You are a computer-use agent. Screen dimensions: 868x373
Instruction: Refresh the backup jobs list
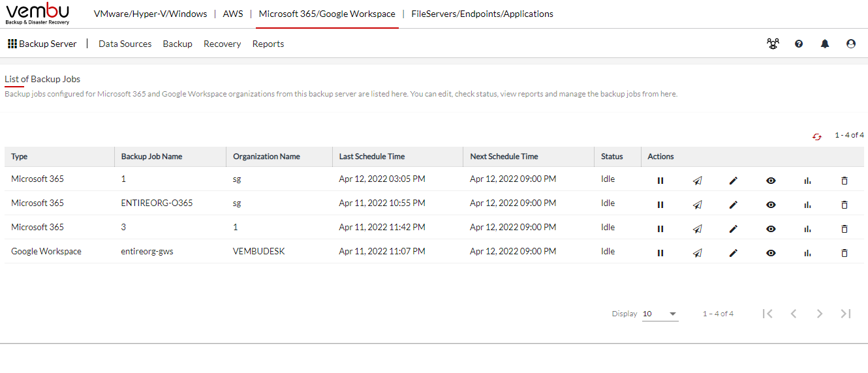[x=817, y=136]
